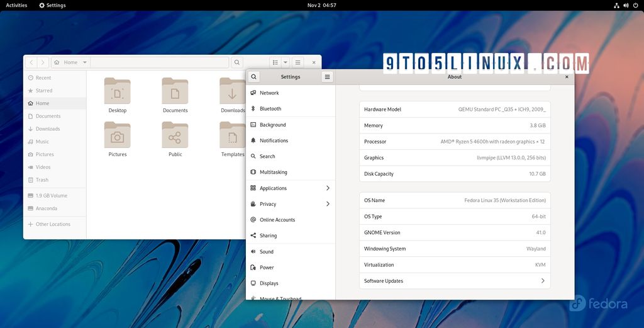
Task: Open the Downloads folder icon in Files
Action: [233, 91]
